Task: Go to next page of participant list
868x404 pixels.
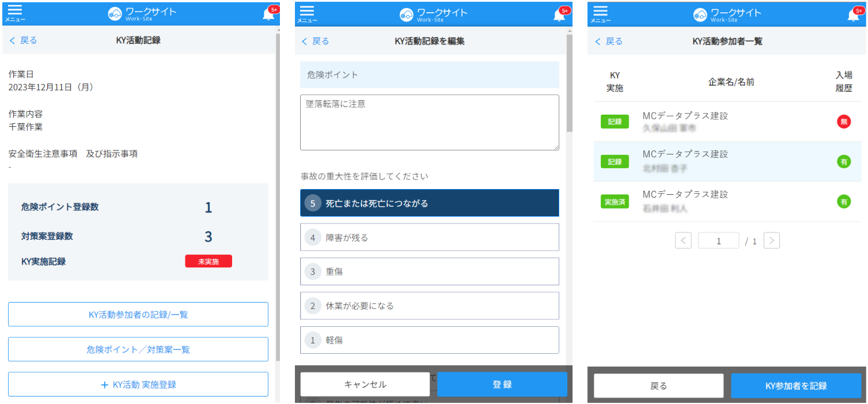Action: tap(771, 241)
